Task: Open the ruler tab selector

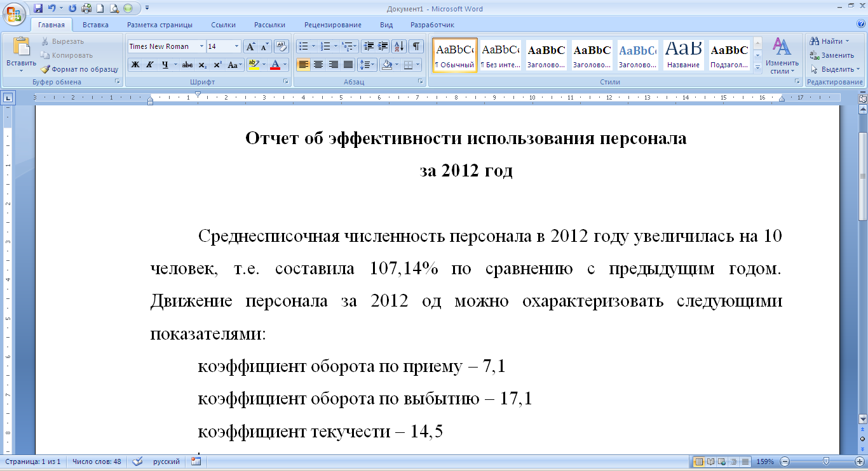Action: [x=8, y=98]
